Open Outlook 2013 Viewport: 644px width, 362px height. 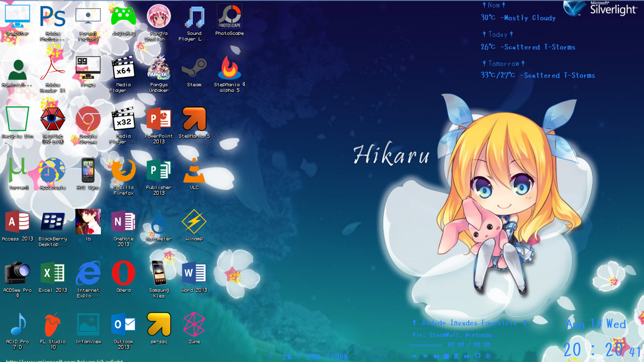pos(124,330)
